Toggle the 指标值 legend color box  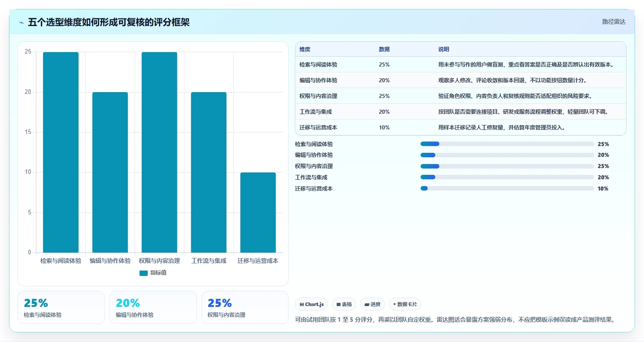(x=144, y=273)
